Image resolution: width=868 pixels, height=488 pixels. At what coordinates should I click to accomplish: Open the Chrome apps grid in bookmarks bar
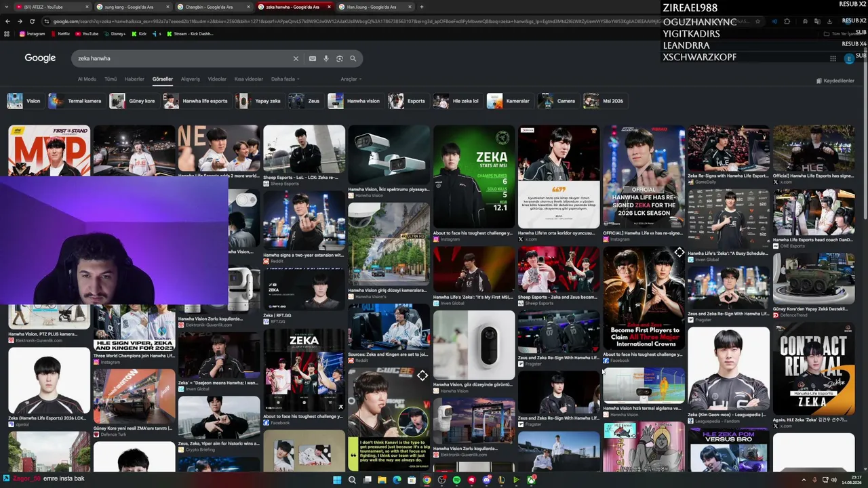[x=7, y=34]
